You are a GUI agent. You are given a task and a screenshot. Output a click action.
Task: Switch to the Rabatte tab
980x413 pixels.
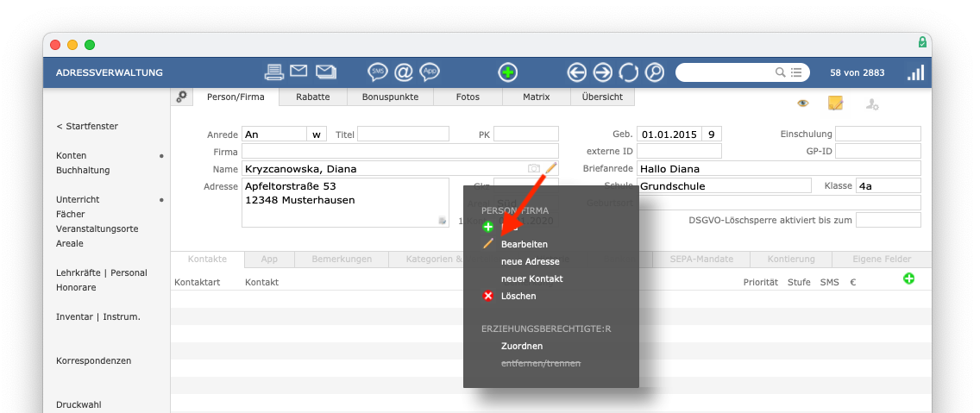click(x=312, y=97)
